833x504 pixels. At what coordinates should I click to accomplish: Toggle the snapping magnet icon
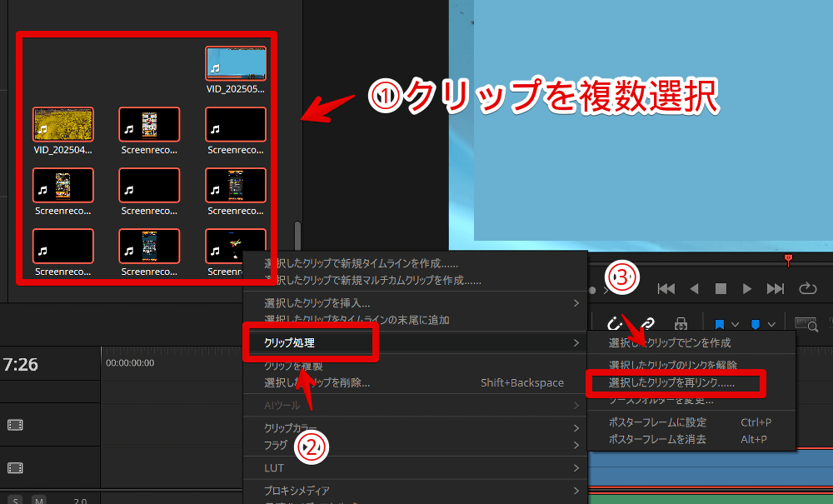(x=615, y=323)
